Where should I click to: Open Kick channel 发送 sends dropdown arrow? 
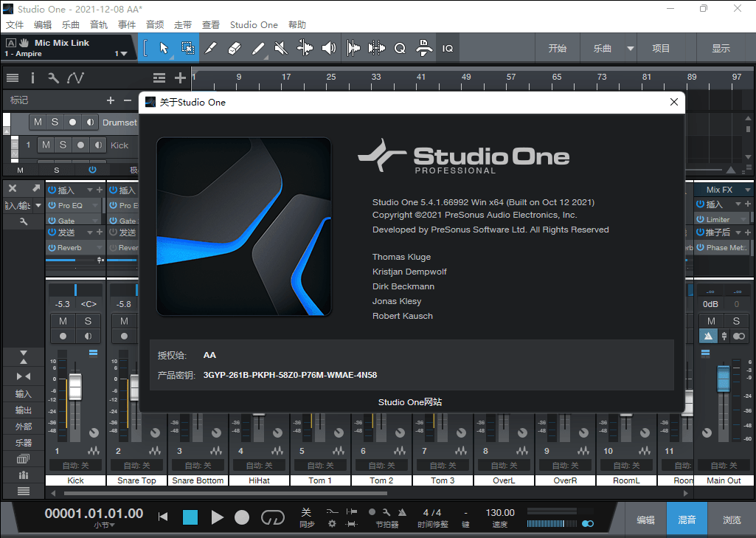[x=90, y=232]
